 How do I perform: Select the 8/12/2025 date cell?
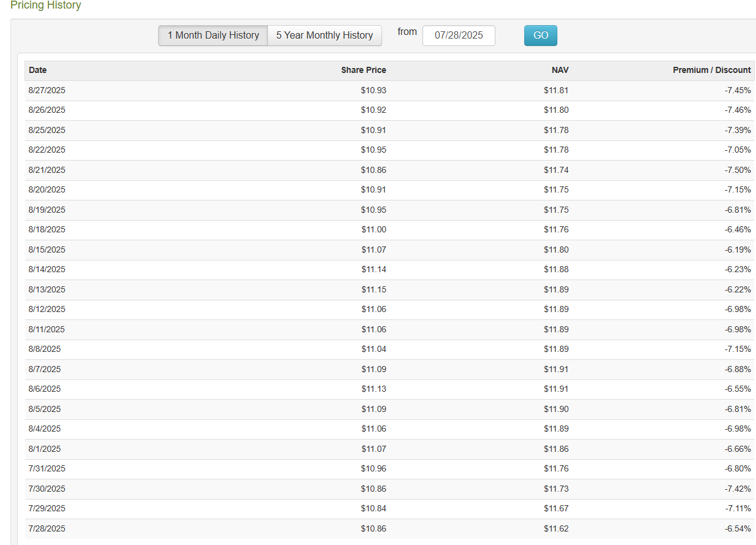(x=47, y=310)
